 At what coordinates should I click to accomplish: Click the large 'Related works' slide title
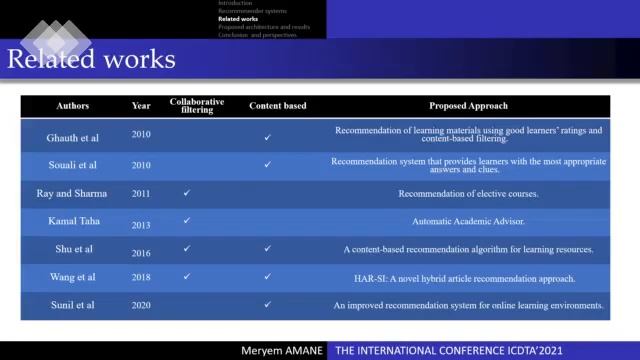tap(91, 59)
